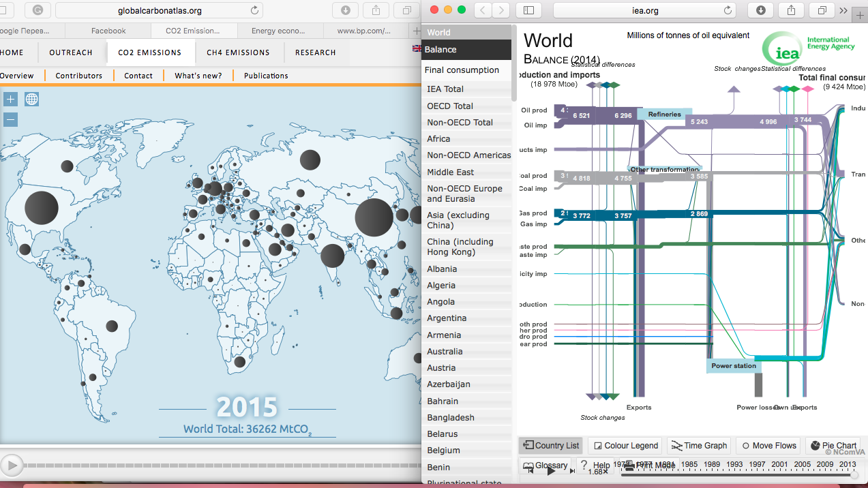Open downloads in the iea.org window

point(761,10)
